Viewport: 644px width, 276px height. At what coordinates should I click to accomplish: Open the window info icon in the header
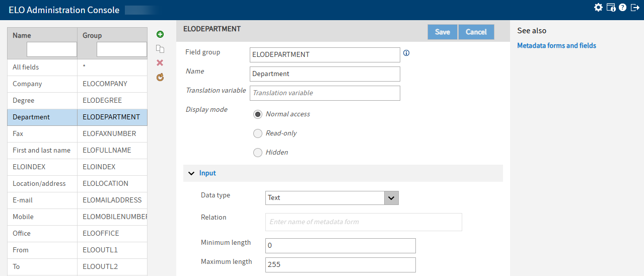pyautogui.click(x=611, y=7)
